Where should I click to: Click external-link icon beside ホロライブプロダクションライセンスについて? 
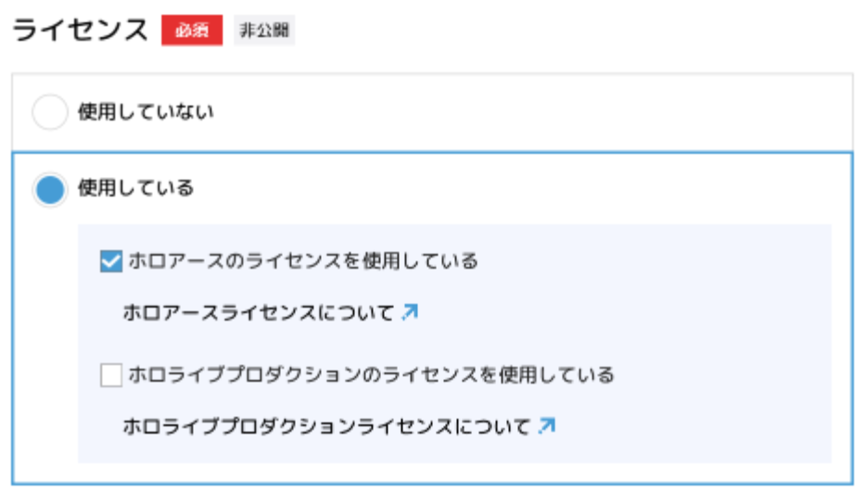click(546, 426)
